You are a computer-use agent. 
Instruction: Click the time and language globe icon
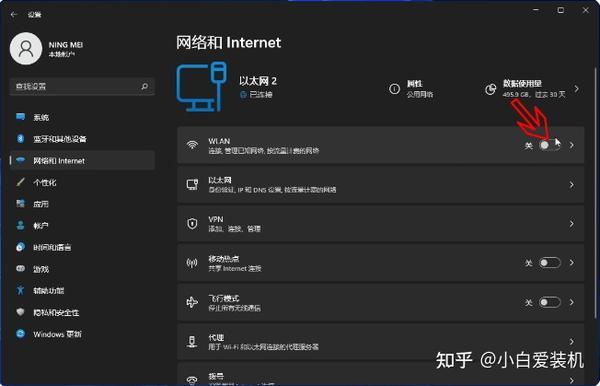coord(21,247)
